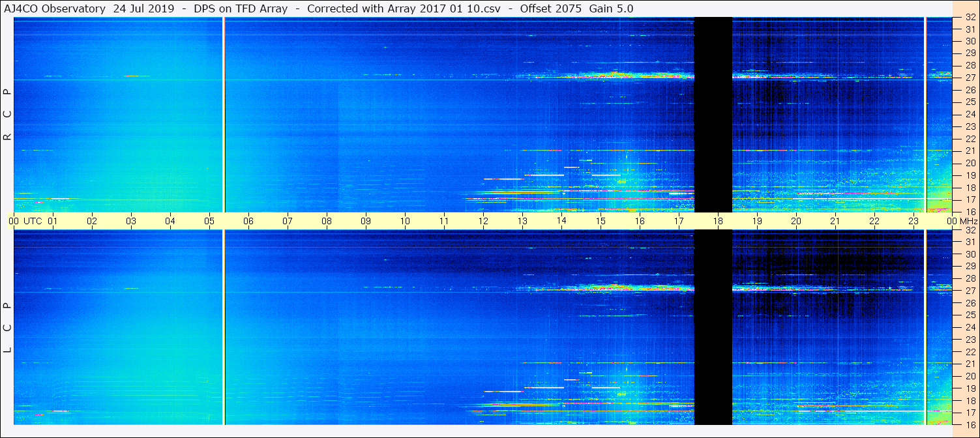Click the '22' frequency label of LCP panel
The width and height of the screenshot is (980, 438).
pyautogui.click(x=970, y=352)
